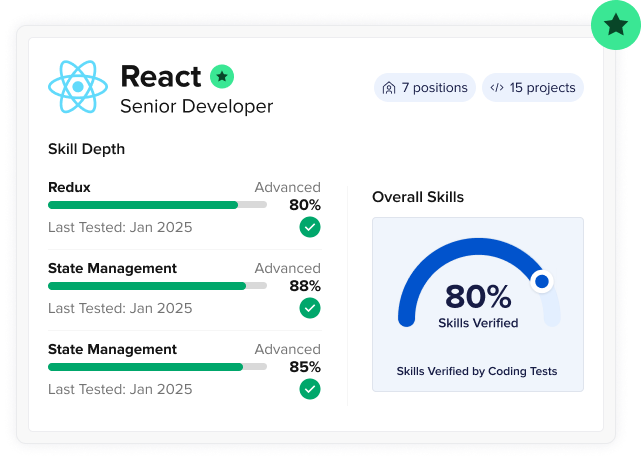This screenshot has width=641, height=460.
Task: Click Skills Verified by Coding Tests caption
Action: click(477, 371)
